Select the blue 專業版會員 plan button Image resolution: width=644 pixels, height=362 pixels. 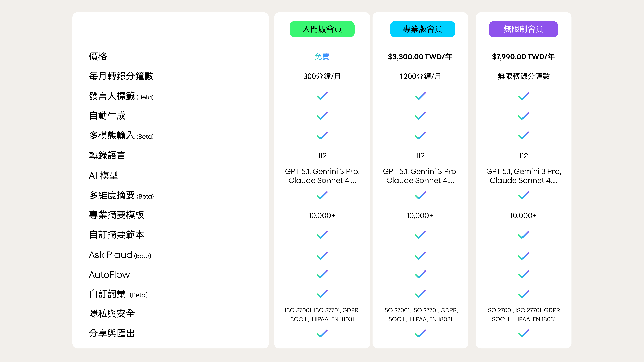[x=422, y=29]
